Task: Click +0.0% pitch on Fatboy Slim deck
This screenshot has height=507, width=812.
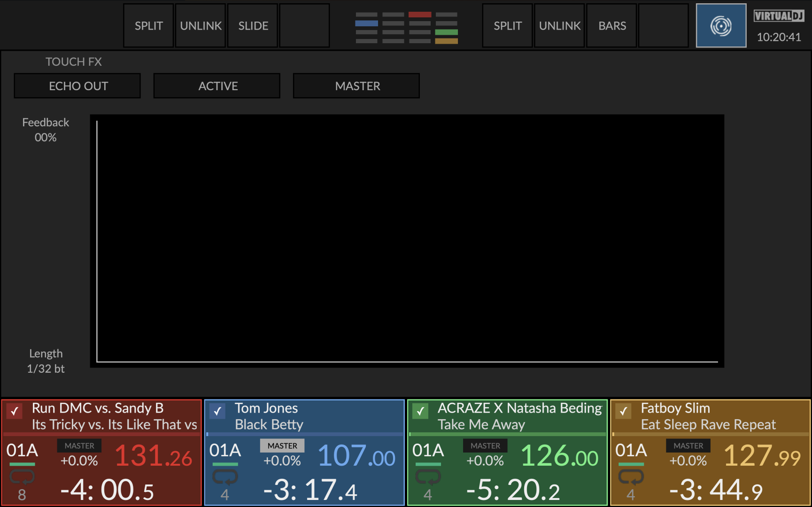Action: click(x=688, y=461)
